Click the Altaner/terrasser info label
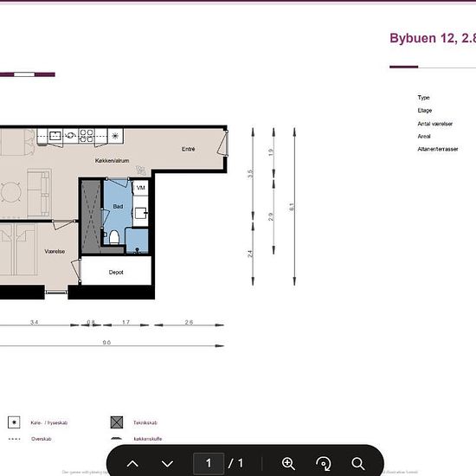The width and height of the screenshot is (476, 476). click(438, 149)
